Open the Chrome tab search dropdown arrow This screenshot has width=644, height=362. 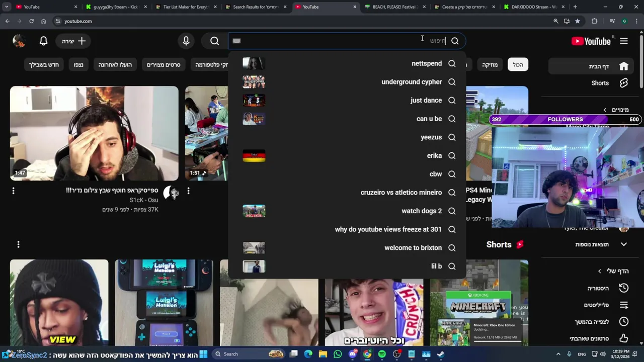(x=7, y=7)
